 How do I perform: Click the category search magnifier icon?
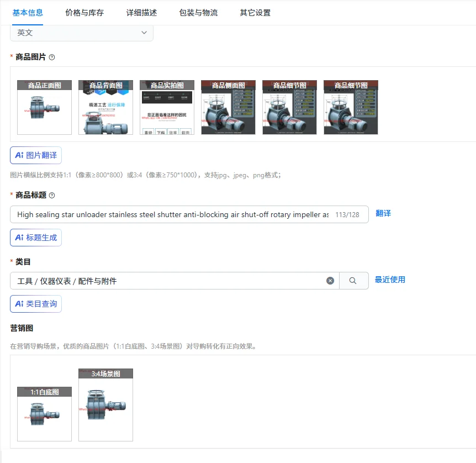353,281
